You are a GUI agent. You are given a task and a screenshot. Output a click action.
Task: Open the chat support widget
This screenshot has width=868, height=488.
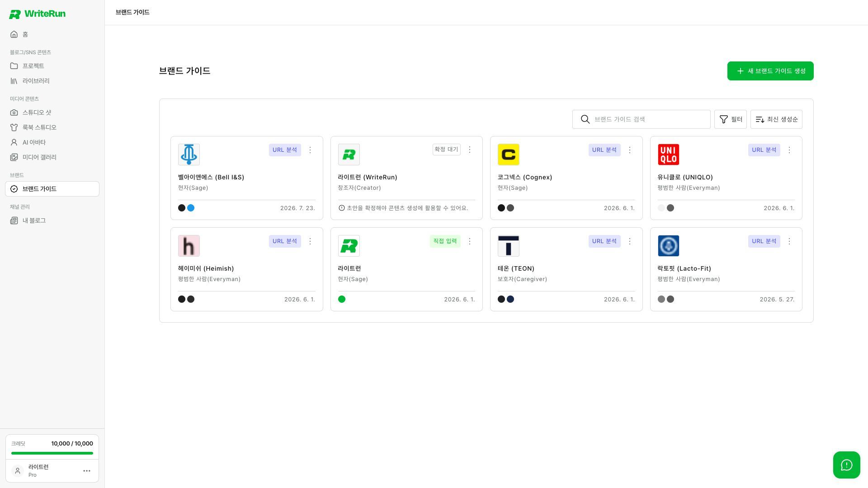point(847,465)
